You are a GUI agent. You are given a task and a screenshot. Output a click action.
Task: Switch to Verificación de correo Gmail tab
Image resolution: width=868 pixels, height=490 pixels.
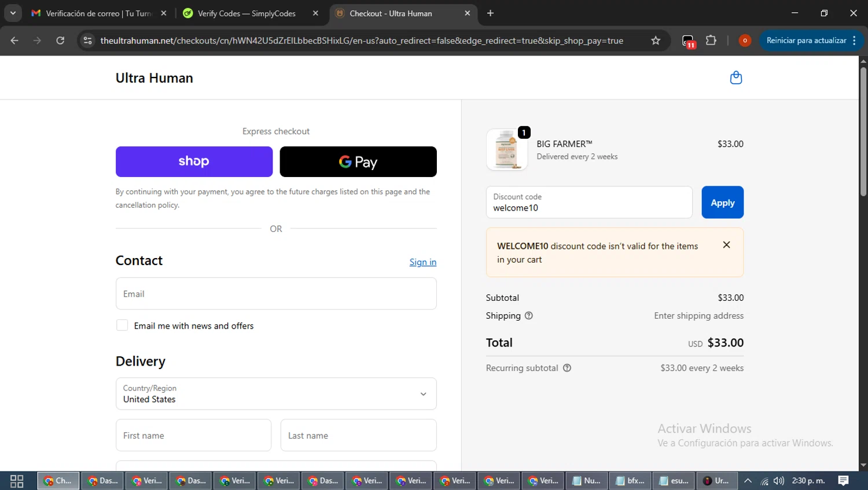pos(98,13)
